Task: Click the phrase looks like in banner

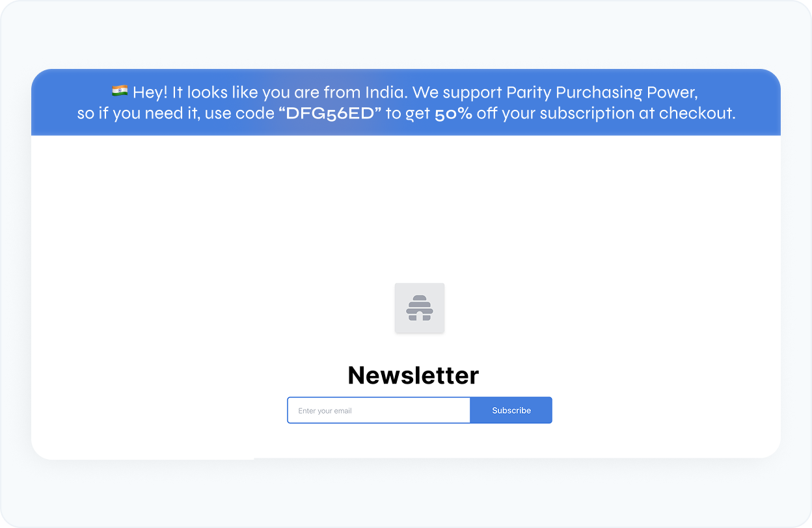Action: (221, 92)
